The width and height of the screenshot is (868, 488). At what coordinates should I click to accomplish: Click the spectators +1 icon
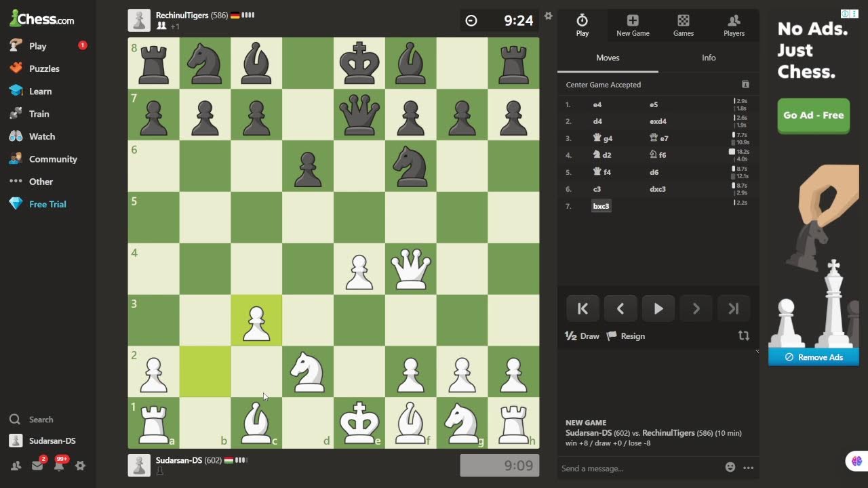(x=167, y=26)
